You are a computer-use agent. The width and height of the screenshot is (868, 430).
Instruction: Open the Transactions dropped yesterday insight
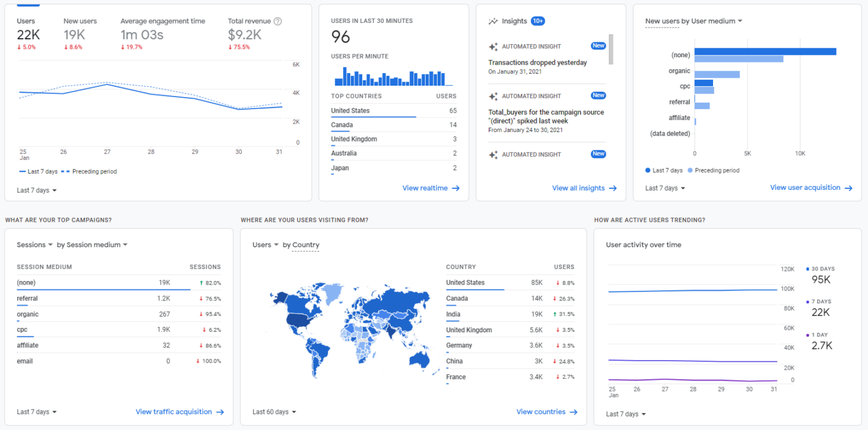(x=537, y=63)
